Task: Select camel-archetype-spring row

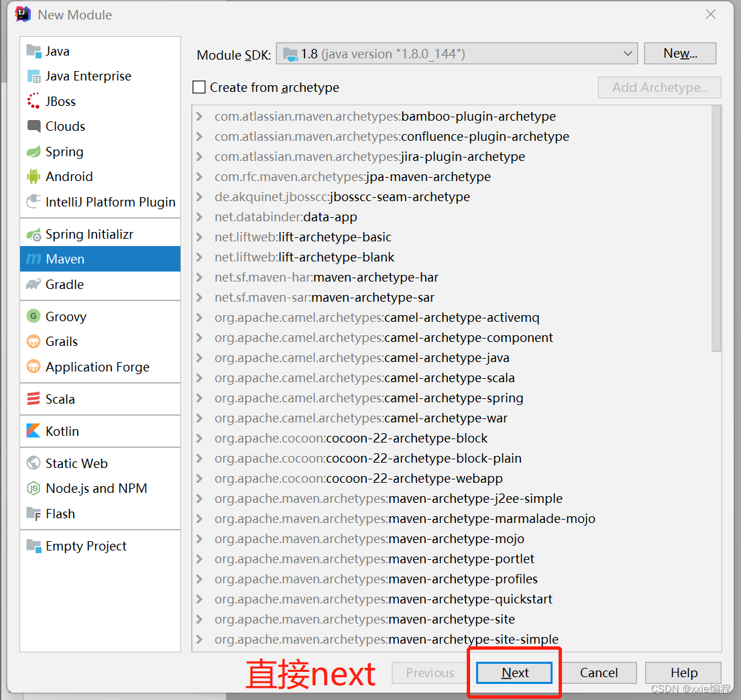Action: [452, 398]
